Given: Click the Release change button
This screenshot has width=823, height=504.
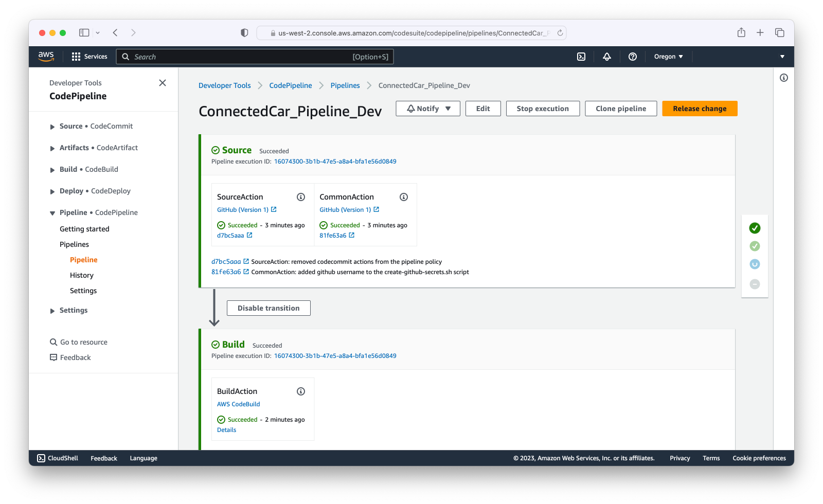Looking at the screenshot, I should tap(700, 109).
